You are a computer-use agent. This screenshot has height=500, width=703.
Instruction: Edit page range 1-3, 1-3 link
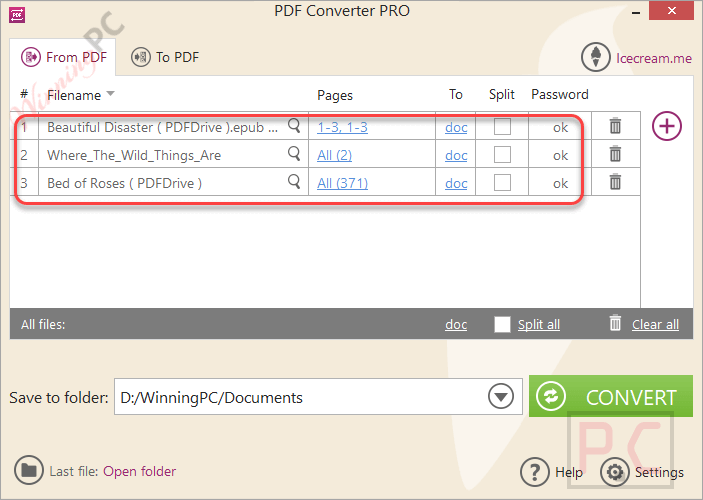(x=343, y=127)
